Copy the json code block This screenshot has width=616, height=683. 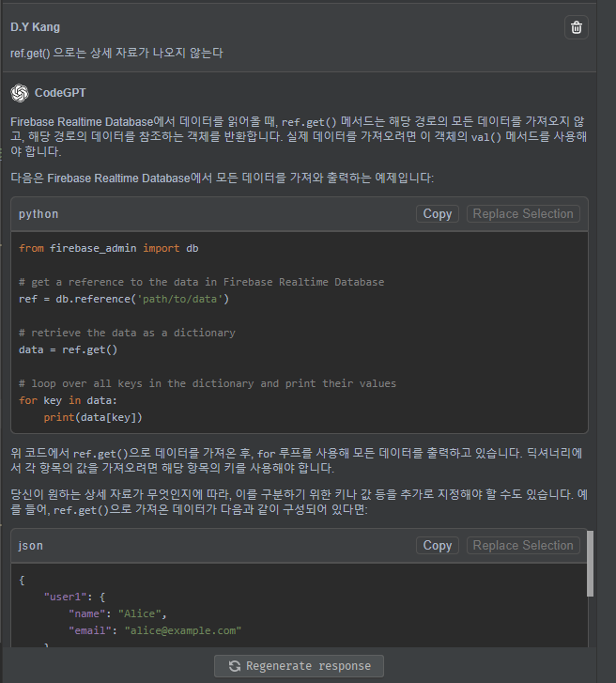coord(437,545)
